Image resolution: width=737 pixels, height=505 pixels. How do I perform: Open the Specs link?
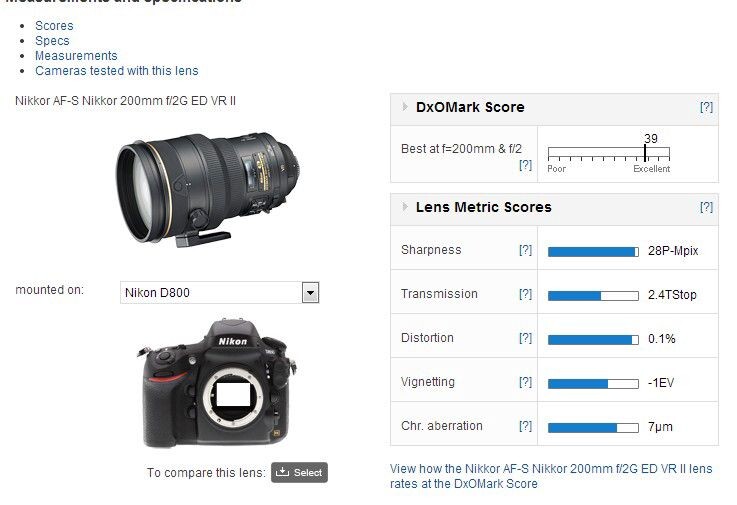tap(52, 41)
